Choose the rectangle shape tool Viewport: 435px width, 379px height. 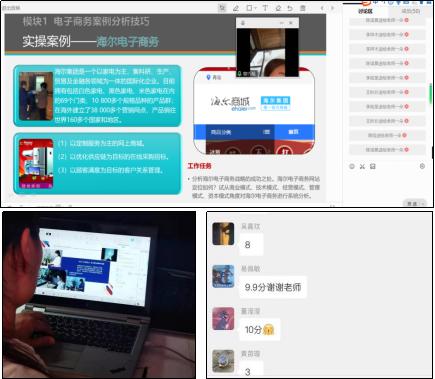tap(249, 8)
